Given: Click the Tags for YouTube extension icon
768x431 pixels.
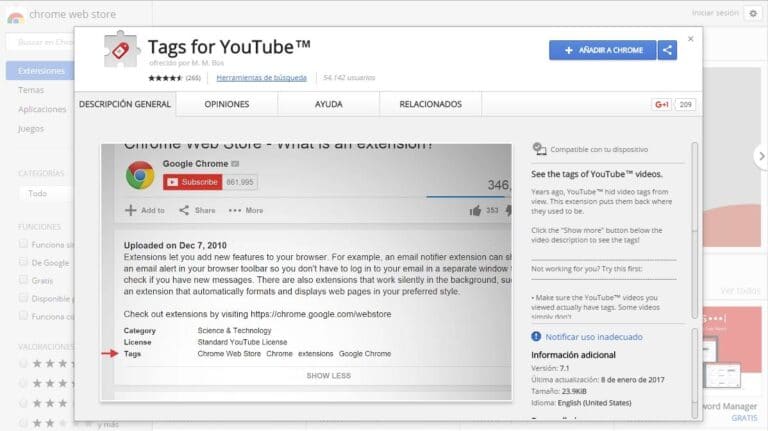Looking at the screenshot, I should tap(119, 55).
